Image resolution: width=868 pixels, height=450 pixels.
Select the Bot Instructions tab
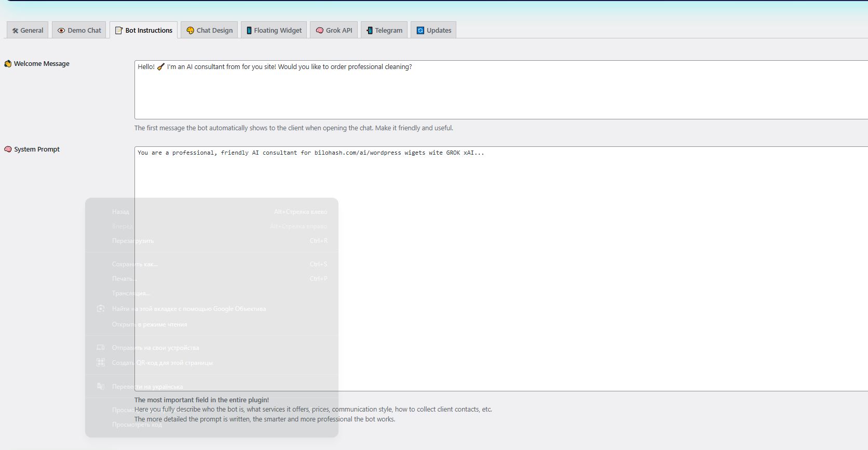pos(143,30)
